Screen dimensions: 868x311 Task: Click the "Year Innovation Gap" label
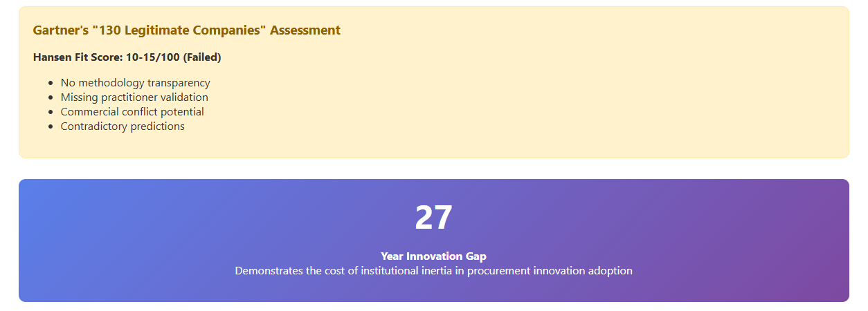pos(433,256)
